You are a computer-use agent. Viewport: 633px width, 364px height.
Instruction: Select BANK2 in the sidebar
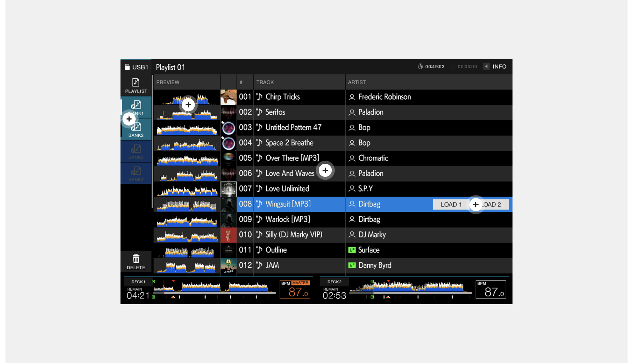coord(136,130)
